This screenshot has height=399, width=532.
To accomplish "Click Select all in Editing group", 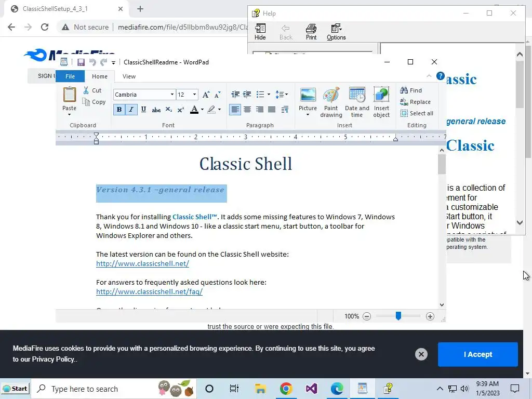I will coord(417,113).
